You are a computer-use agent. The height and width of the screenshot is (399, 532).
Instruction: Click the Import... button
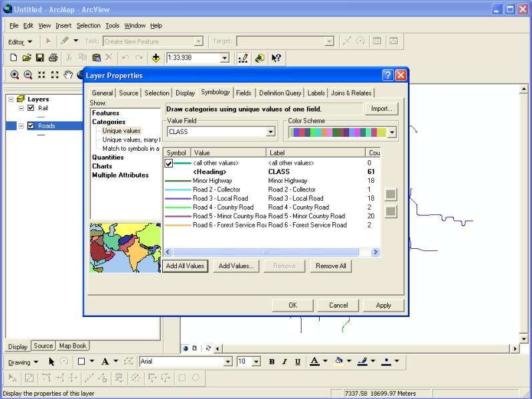click(381, 109)
